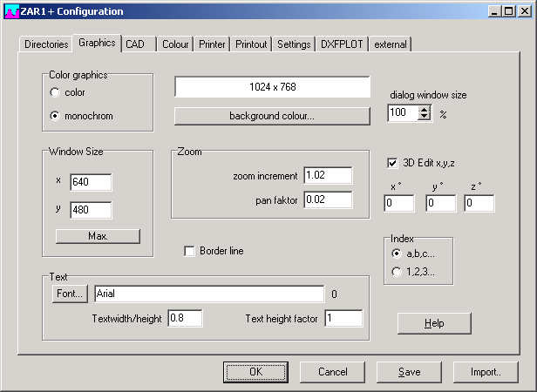Save the configuration with Save button
Screen dimensions: 537x392
click(x=409, y=372)
